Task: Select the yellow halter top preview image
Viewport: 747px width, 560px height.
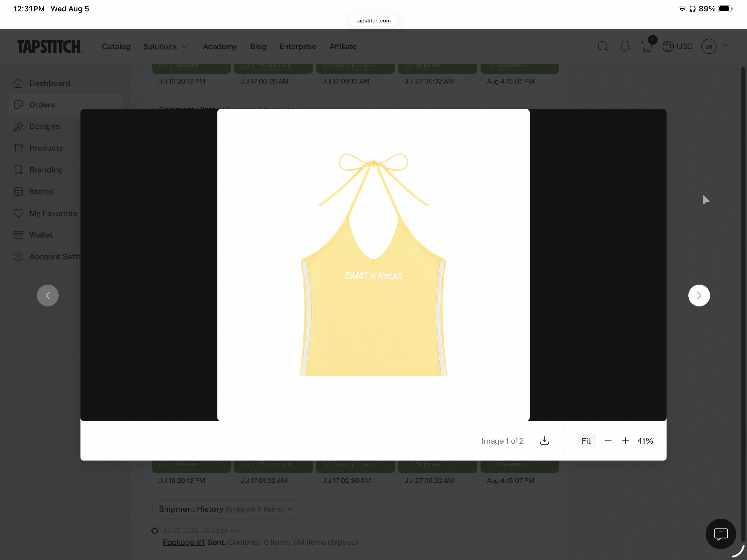Action: (373, 264)
